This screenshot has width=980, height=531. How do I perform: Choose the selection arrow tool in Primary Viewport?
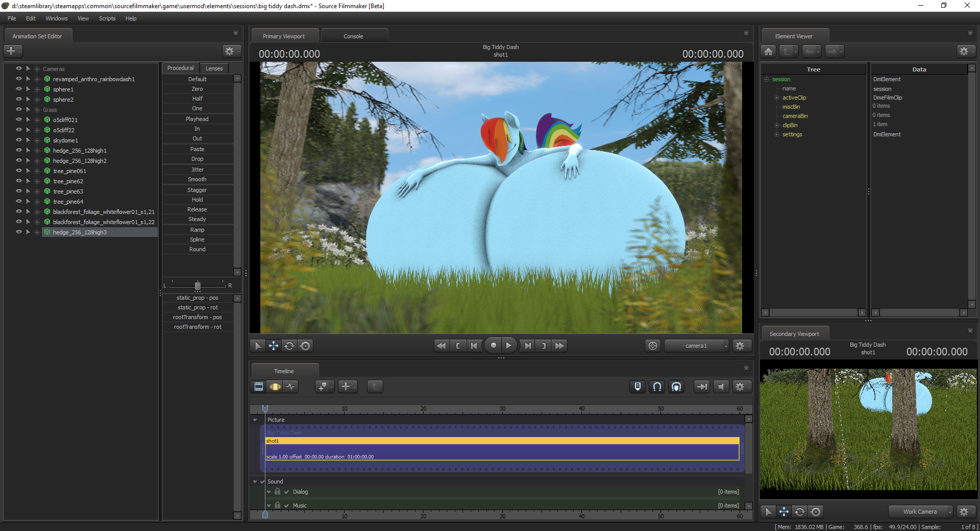(x=258, y=346)
